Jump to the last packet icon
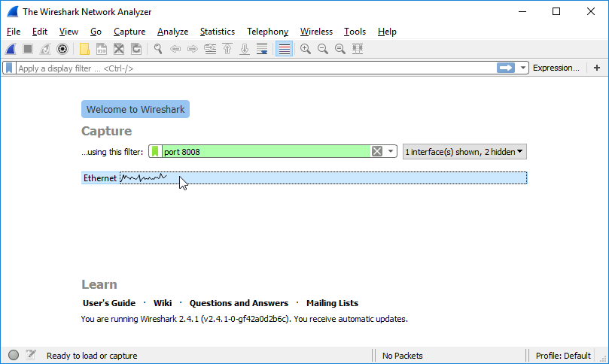The image size is (609, 364). (245, 49)
